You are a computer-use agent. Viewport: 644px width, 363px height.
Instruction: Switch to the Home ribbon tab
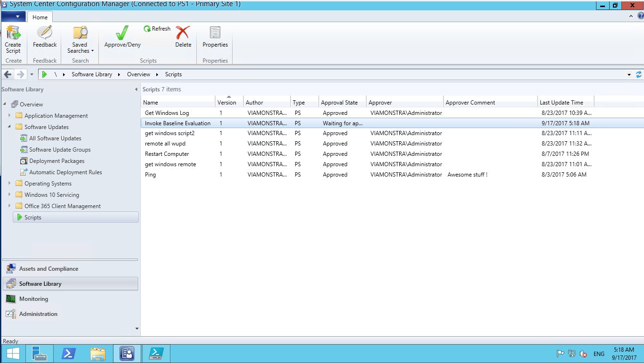[x=40, y=17]
